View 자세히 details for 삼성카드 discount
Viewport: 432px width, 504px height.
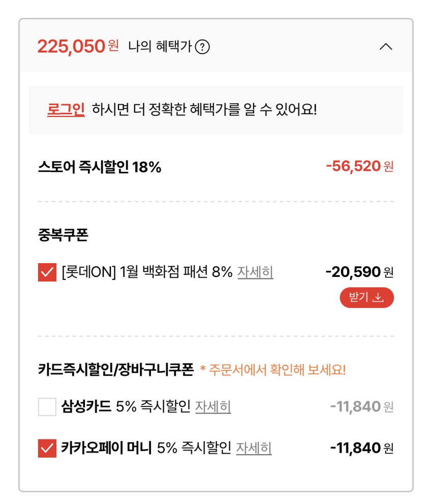pyautogui.click(x=213, y=406)
